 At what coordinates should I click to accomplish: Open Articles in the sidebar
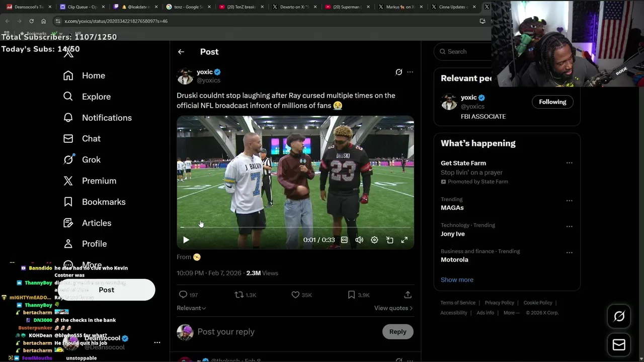point(87,223)
